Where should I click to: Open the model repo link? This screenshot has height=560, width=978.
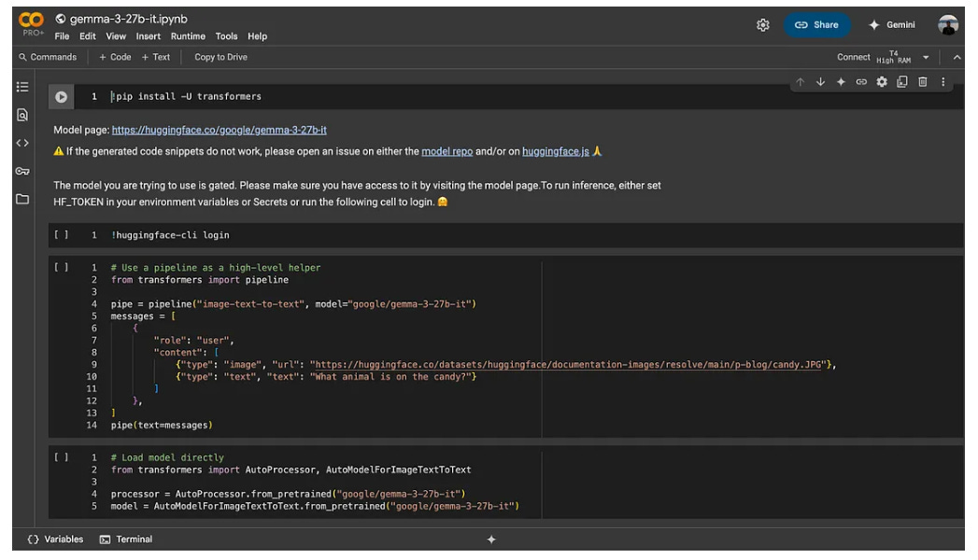(447, 151)
